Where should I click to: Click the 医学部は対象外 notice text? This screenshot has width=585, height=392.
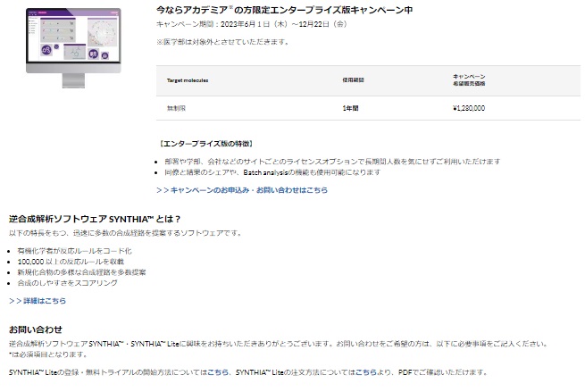pos(223,42)
